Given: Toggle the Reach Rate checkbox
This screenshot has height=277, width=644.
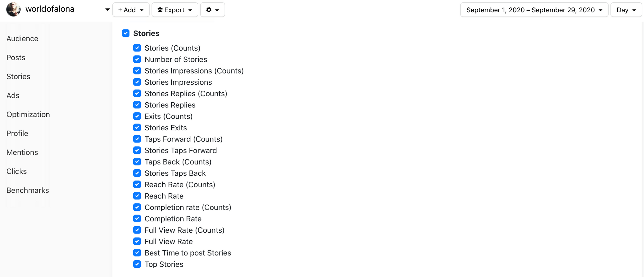Looking at the screenshot, I should pos(137,196).
